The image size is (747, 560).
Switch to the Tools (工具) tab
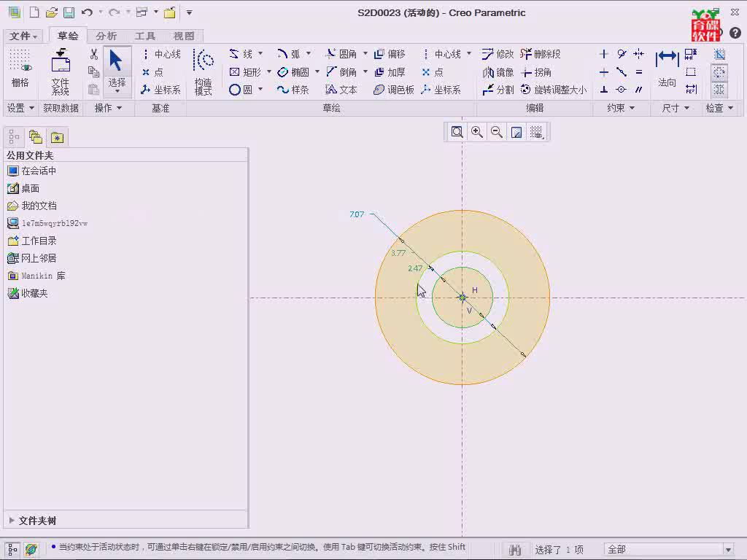145,36
